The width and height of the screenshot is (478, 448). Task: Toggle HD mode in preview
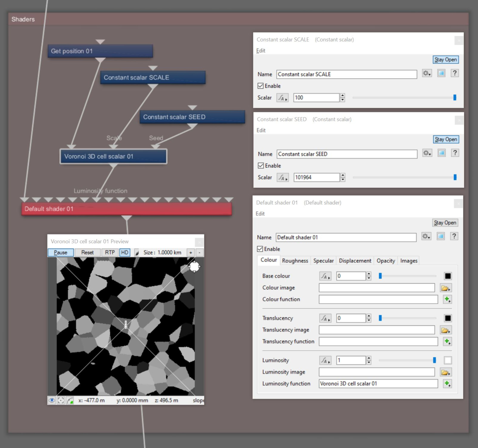(x=125, y=253)
